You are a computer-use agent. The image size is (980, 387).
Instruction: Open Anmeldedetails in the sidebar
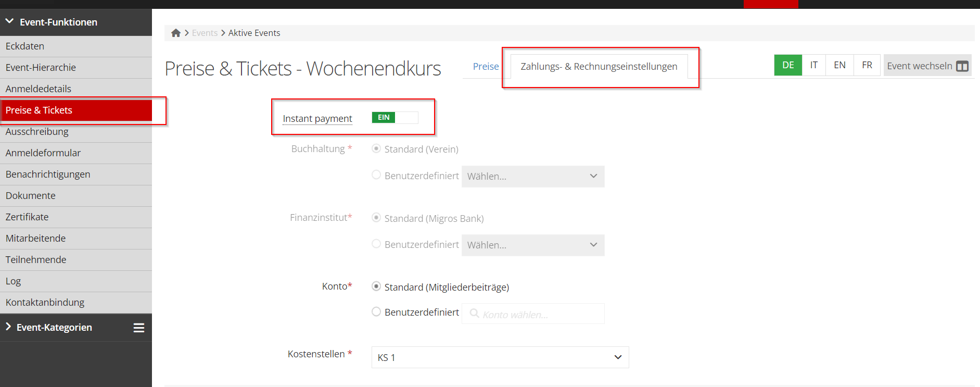tap(76, 89)
